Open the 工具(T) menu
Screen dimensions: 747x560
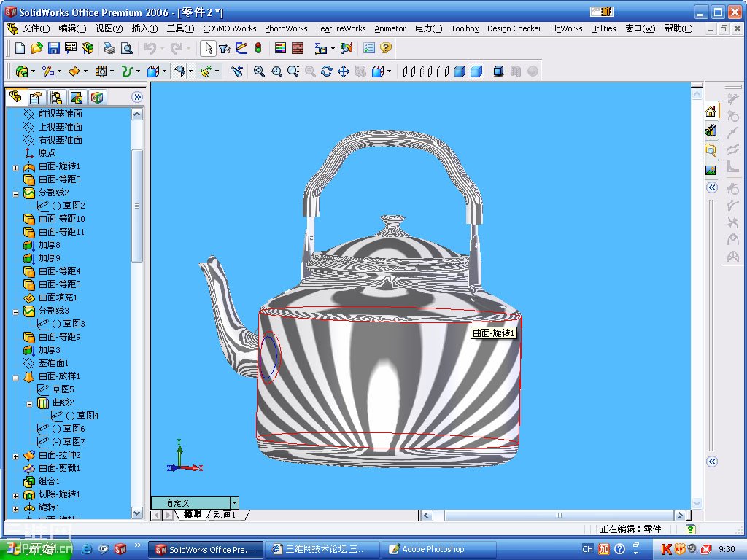pyautogui.click(x=180, y=28)
